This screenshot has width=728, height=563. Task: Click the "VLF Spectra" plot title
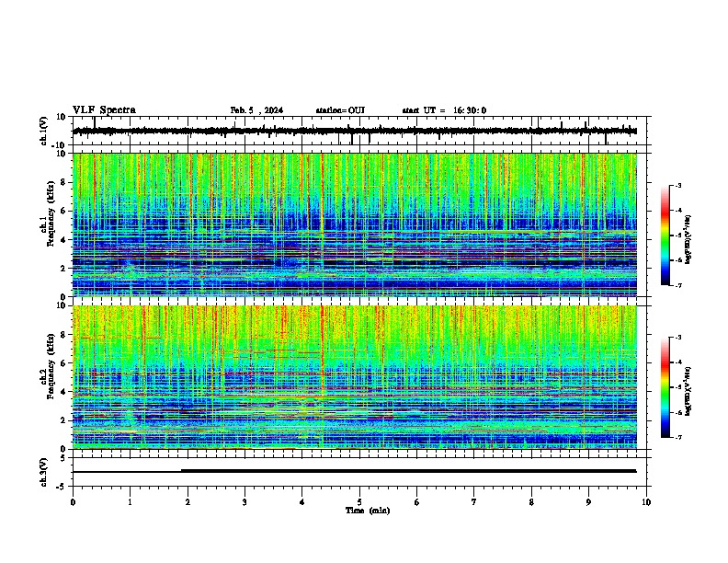point(104,109)
